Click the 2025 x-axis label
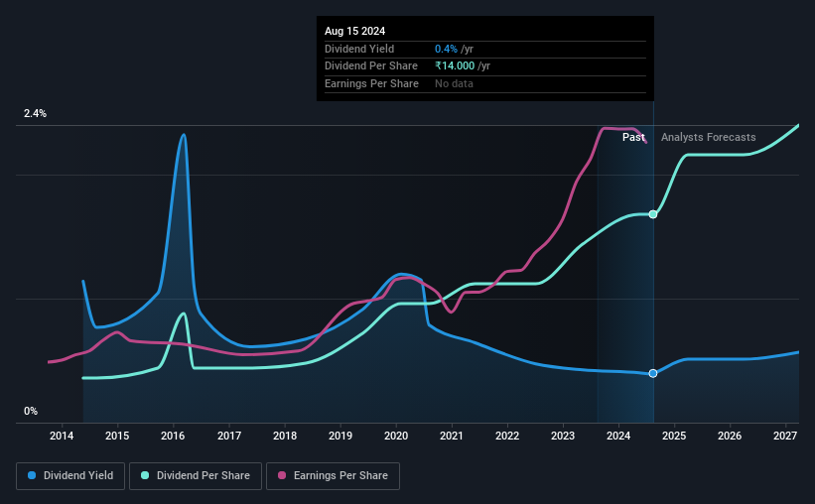This screenshot has height=504, width=815. point(674,436)
